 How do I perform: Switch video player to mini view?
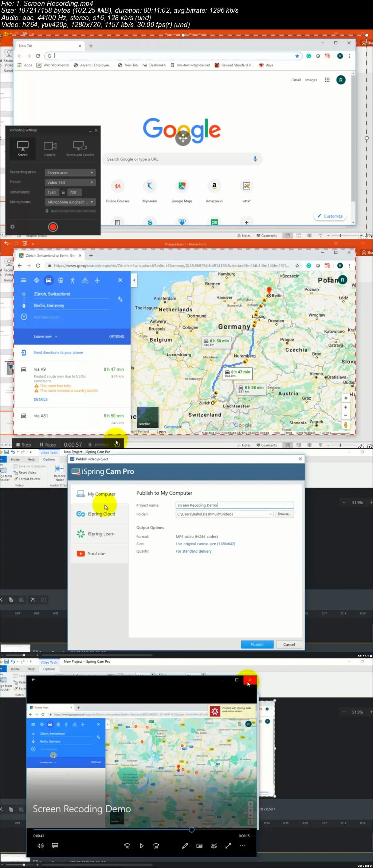(199, 846)
